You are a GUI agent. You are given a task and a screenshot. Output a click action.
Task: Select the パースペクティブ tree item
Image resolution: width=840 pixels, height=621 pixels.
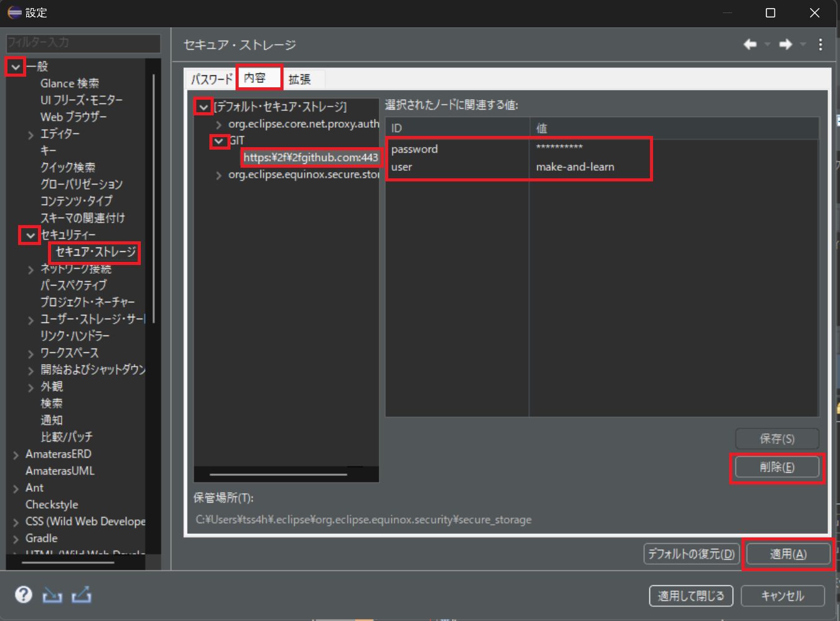[74, 285]
